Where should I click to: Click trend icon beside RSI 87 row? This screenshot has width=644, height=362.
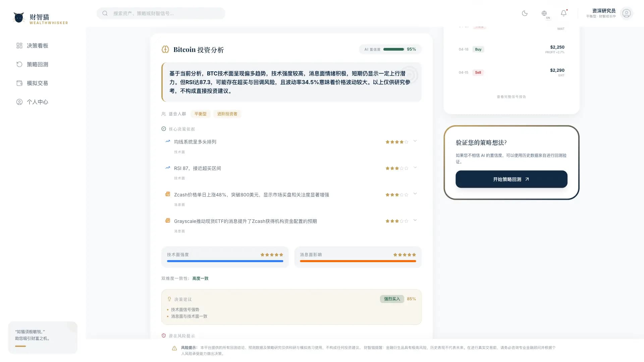pyautogui.click(x=168, y=168)
